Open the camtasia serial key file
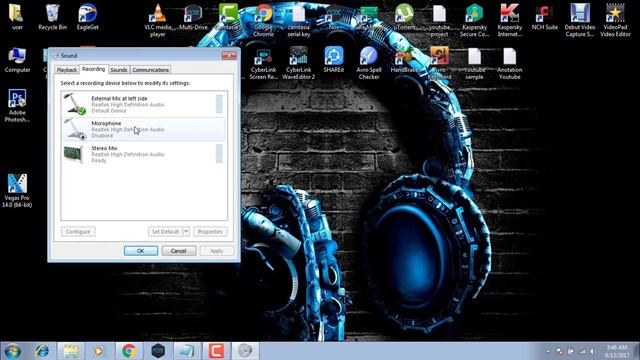 [x=298, y=20]
